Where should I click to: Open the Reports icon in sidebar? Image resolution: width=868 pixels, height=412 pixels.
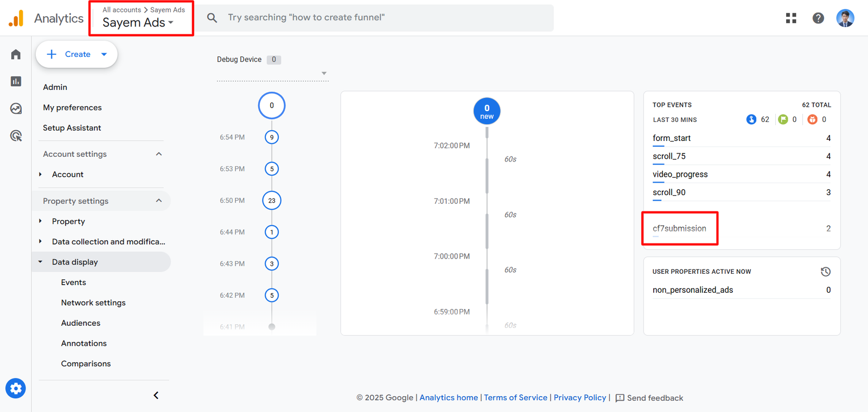click(x=16, y=81)
